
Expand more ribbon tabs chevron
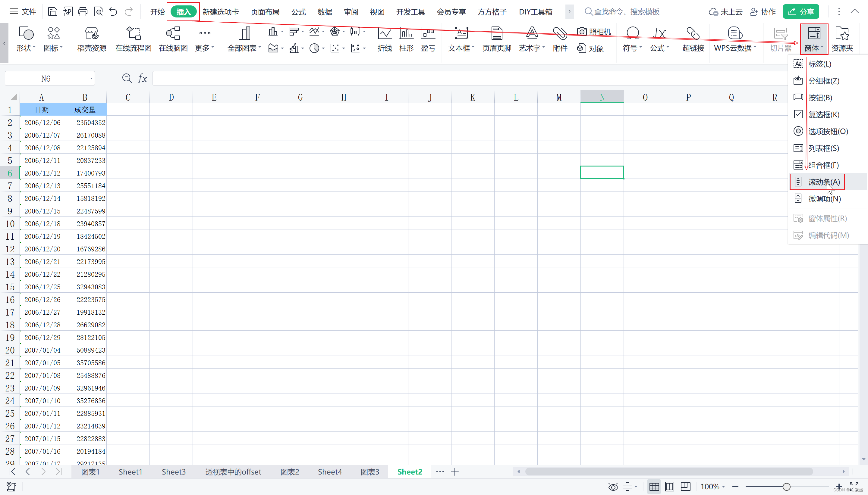coord(569,11)
